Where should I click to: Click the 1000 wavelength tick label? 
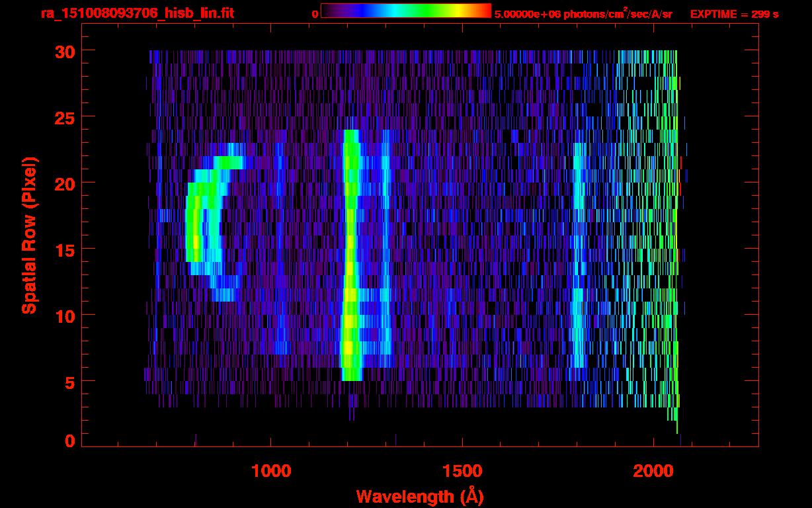[271, 471]
